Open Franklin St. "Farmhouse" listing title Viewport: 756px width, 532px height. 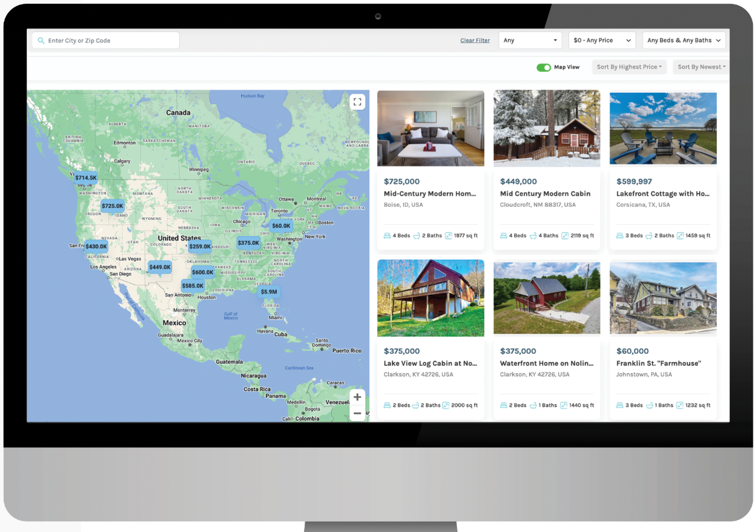point(659,363)
